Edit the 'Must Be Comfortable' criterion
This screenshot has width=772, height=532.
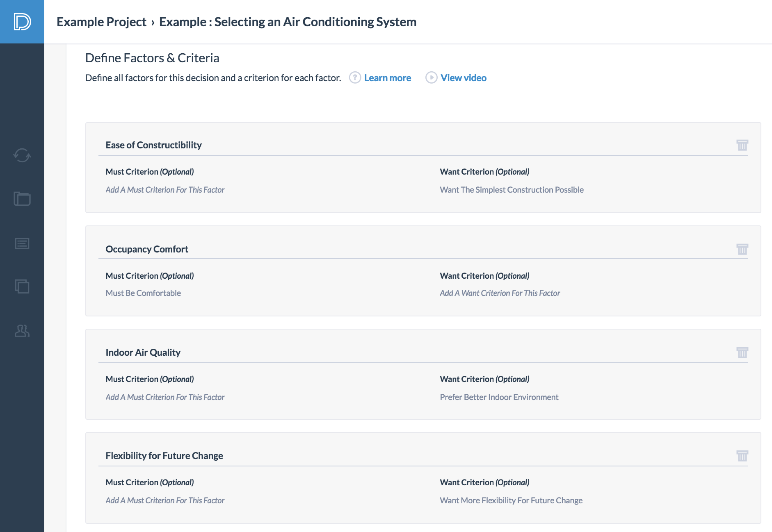click(x=143, y=293)
